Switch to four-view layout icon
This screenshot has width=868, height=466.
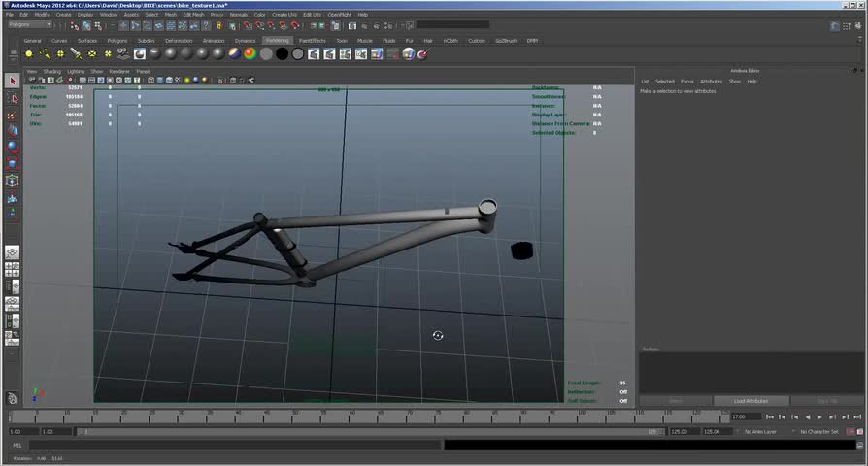[13, 269]
